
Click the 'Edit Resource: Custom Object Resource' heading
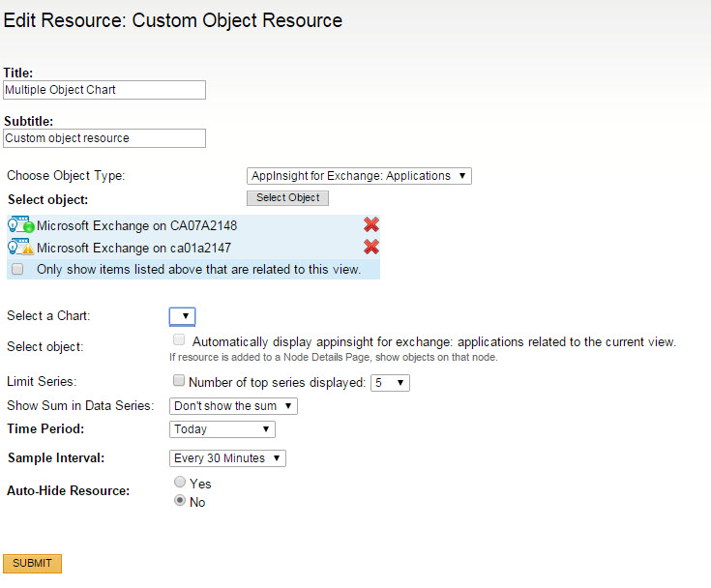pos(173,21)
